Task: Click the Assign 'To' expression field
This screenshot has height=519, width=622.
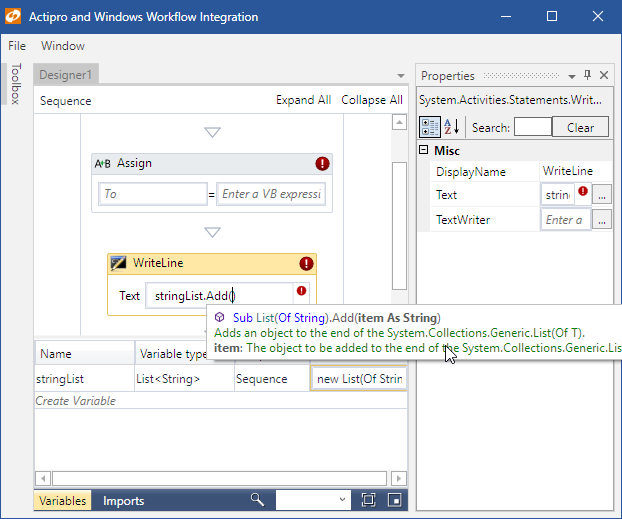Action: (153, 194)
